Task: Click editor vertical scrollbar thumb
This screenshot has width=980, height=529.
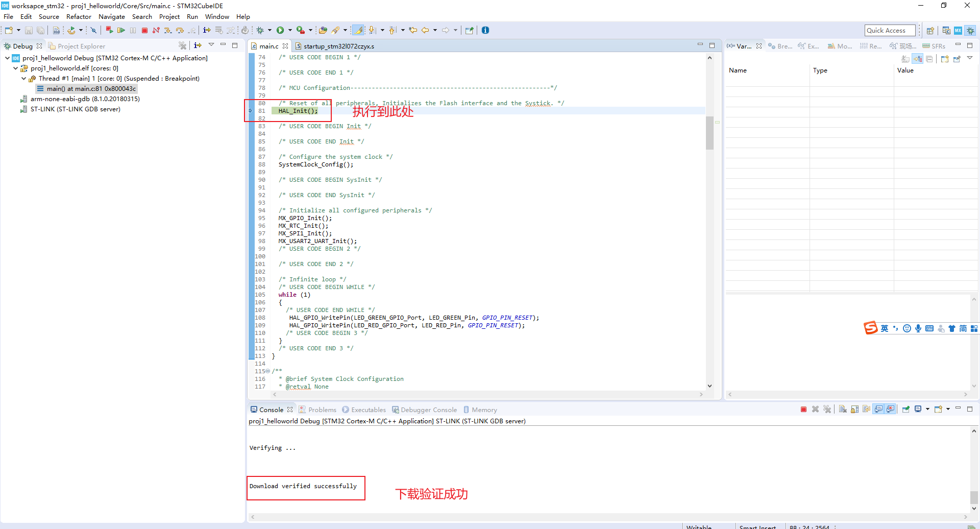Action: (x=709, y=133)
